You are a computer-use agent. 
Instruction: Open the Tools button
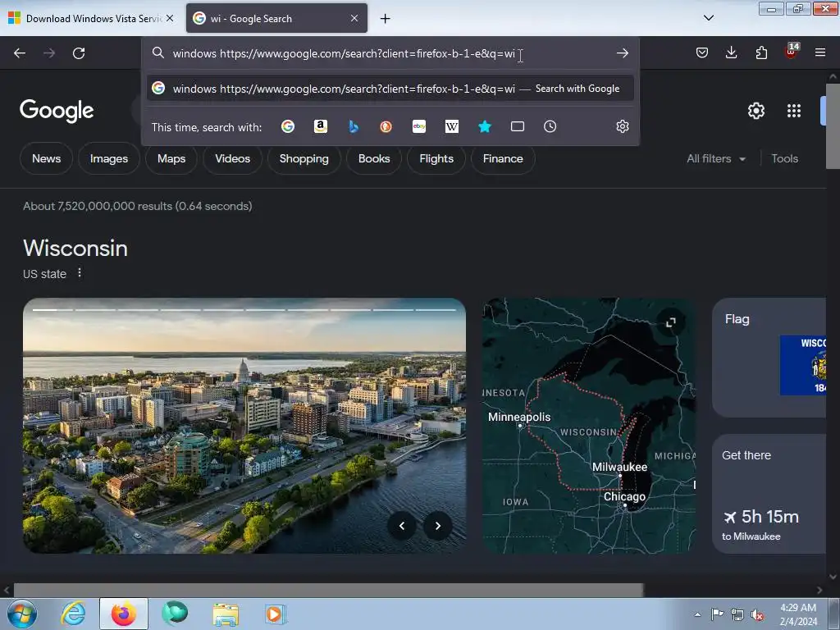(784, 158)
